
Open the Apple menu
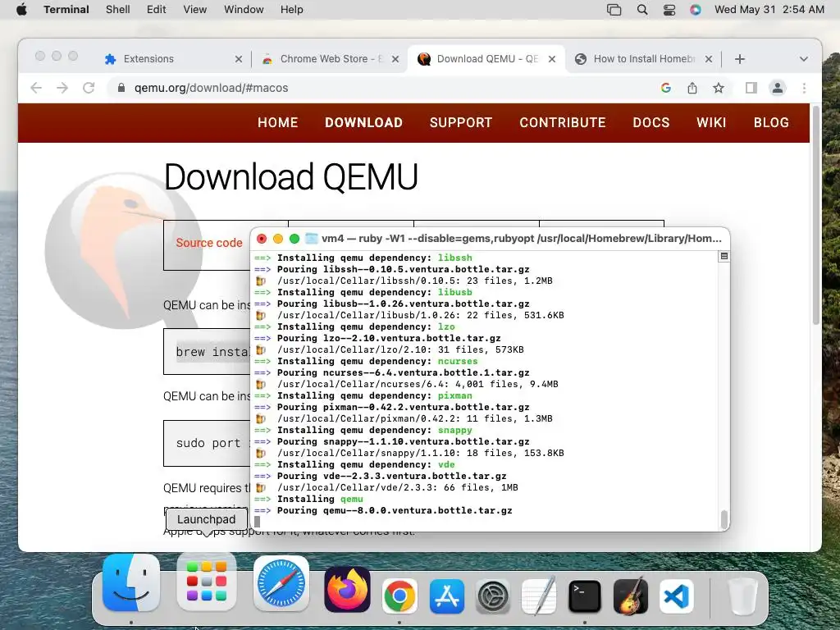21,10
